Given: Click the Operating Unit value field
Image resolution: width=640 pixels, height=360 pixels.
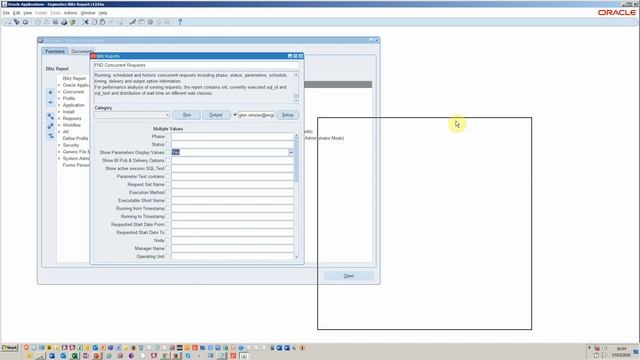Looking at the screenshot, I should (232, 256).
